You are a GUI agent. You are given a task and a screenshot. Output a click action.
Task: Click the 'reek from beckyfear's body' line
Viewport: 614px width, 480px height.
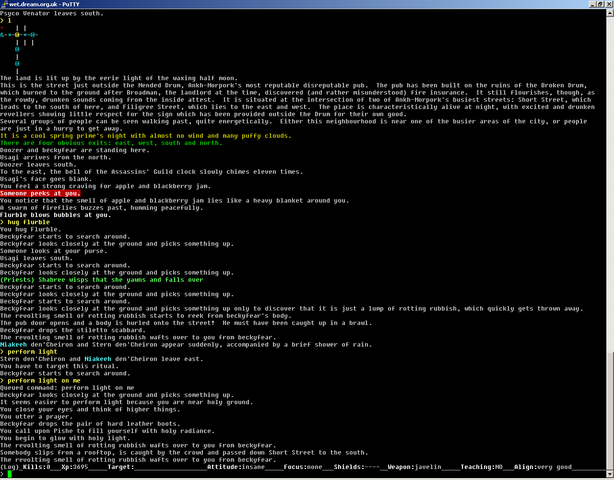click(x=146, y=316)
